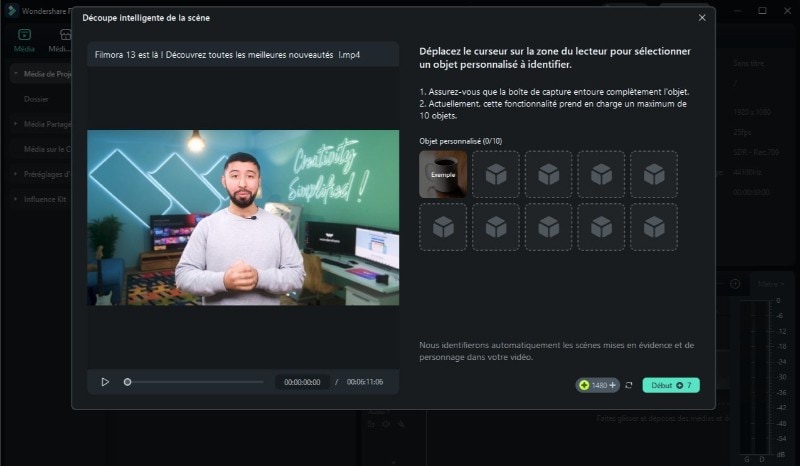
Task: Open the Média tab in main window
Action: (24, 41)
